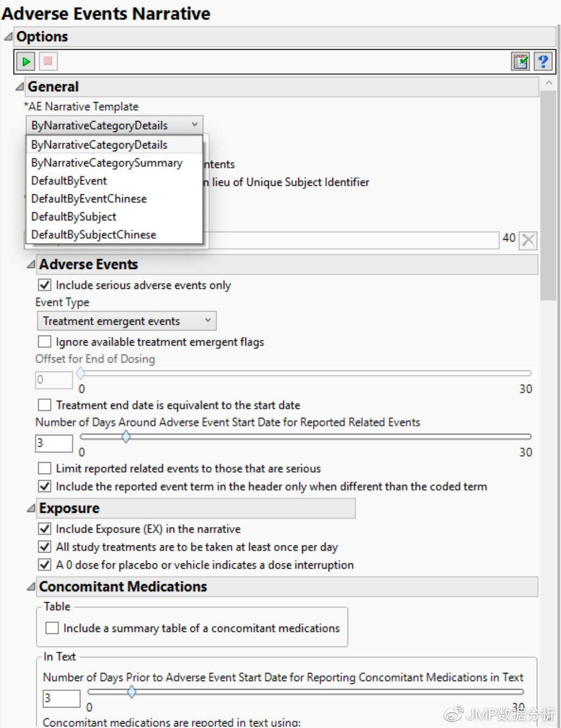Click the green Run button
The width and height of the screenshot is (561, 728).
point(26,62)
